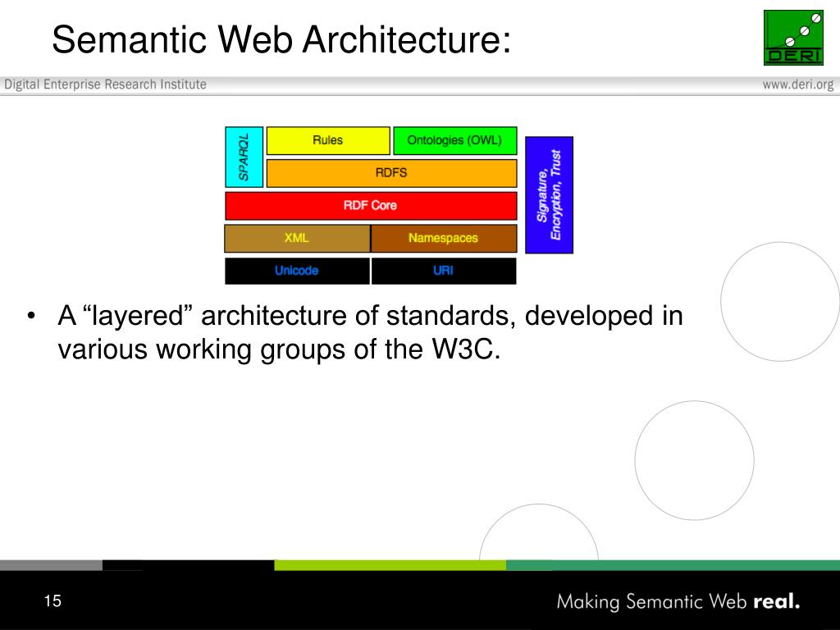Click the Digital Enterprise Research Institute text
The height and width of the screenshot is (630, 840).
(x=106, y=84)
